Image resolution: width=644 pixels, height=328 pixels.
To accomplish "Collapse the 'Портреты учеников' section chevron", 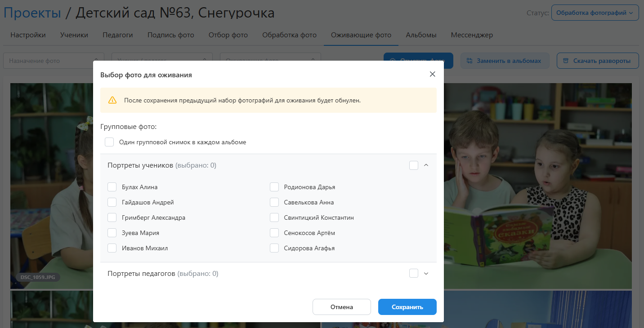I will coord(426,165).
